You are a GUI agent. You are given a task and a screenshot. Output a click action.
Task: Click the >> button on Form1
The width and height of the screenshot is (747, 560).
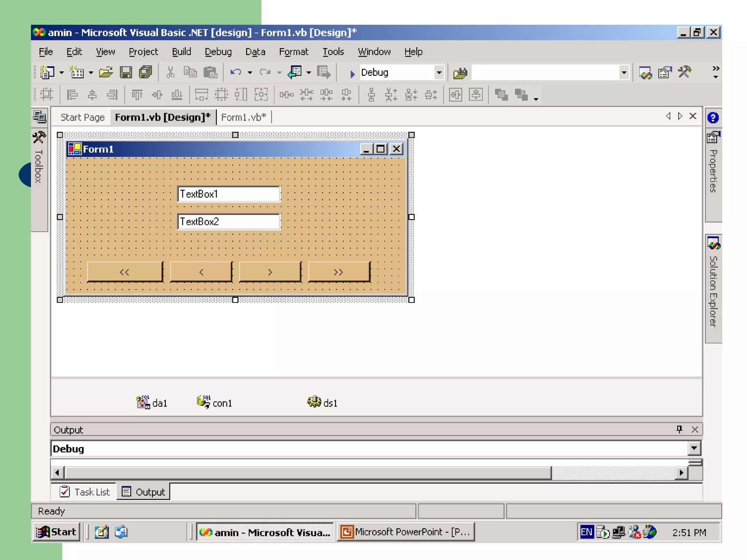click(339, 272)
